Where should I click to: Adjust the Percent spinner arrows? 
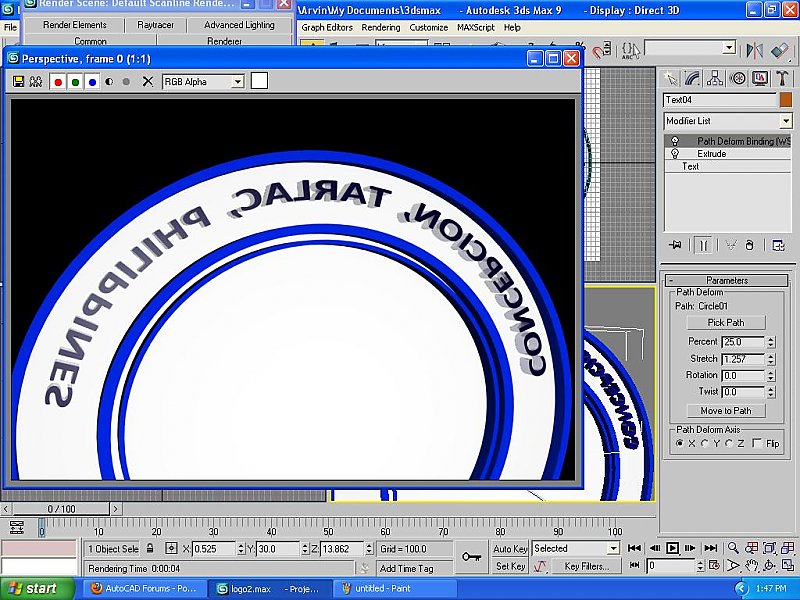771,342
